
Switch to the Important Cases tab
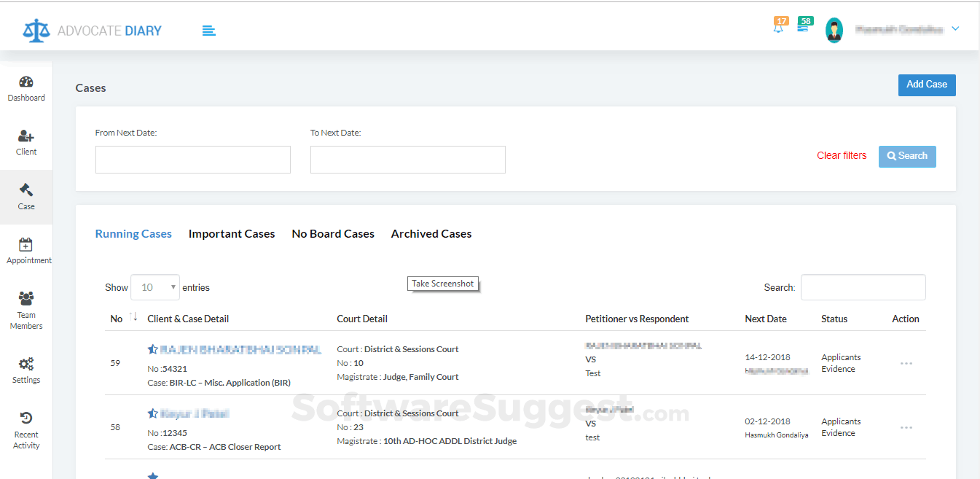tap(232, 233)
